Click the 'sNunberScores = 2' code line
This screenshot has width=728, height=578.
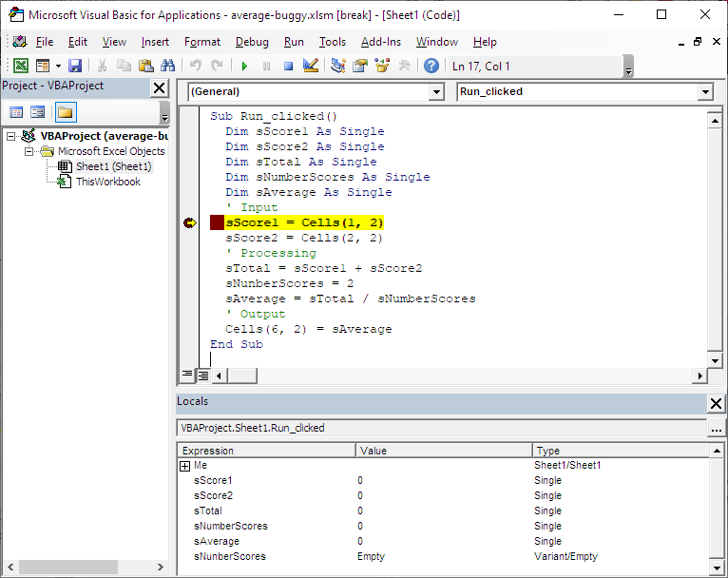point(290,283)
